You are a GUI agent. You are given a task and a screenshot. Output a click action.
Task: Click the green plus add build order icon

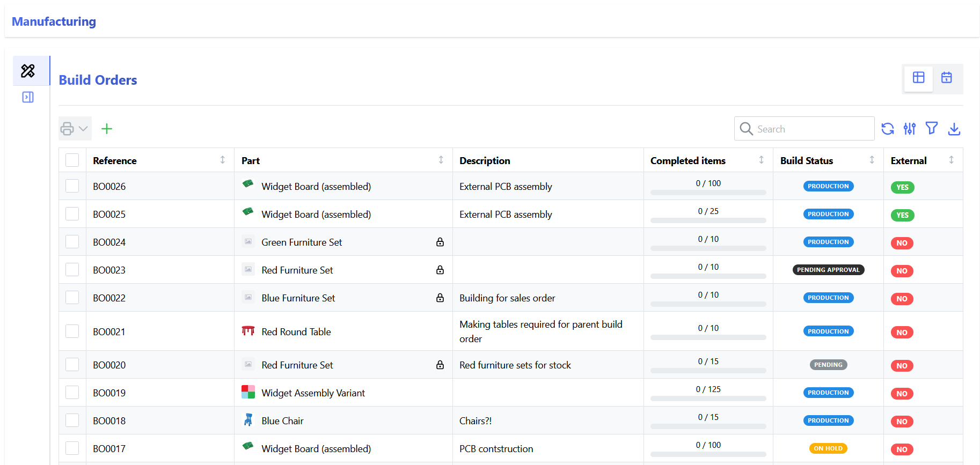(x=107, y=129)
